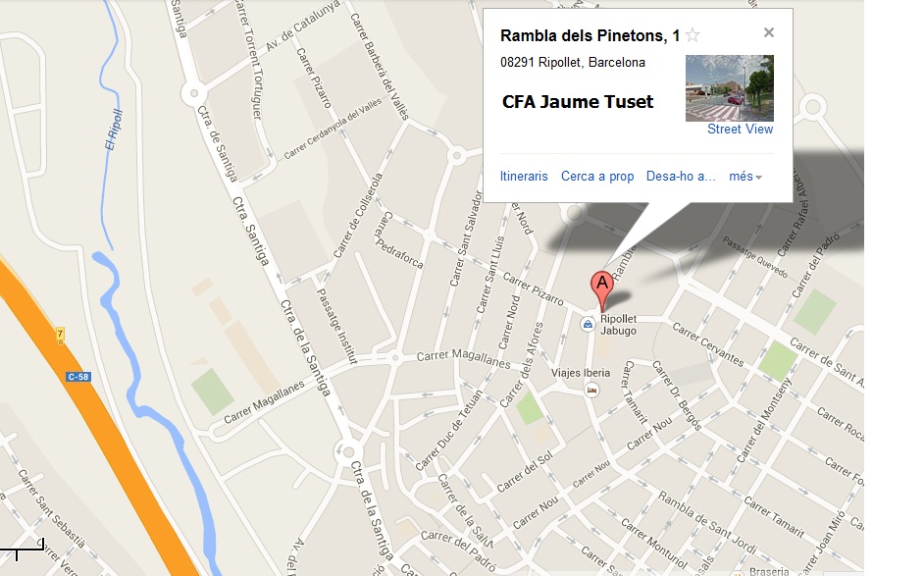The width and height of the screenshot is (924, 576).
Task: Click the CFA Jaume Tuset title
Action: 578,101
